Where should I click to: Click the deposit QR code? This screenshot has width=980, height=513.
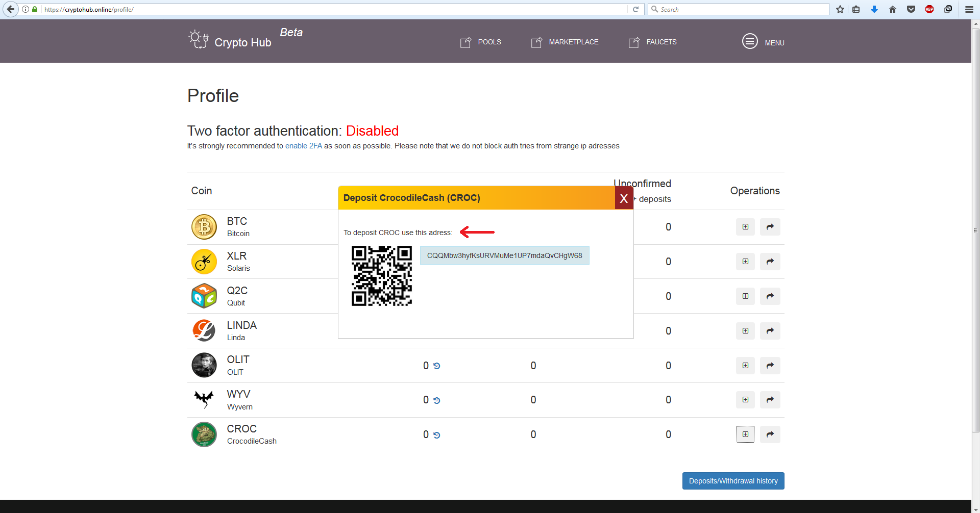click(381, 276)
